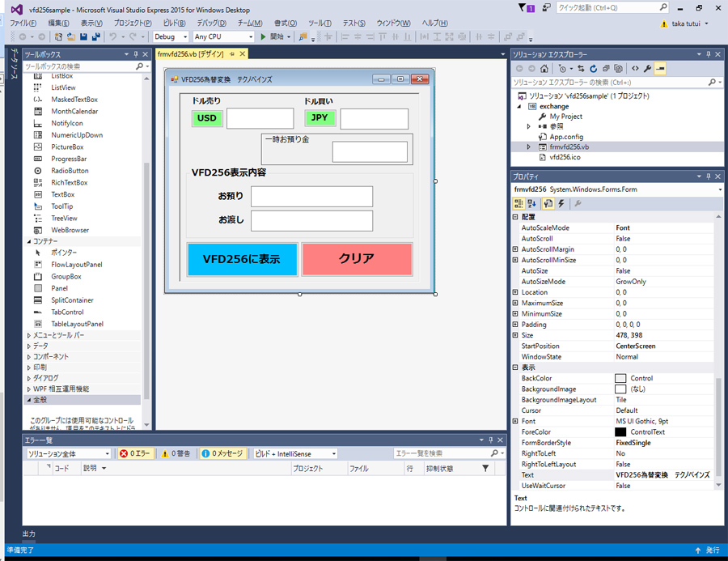Click wrench Properties icon in Solution Explorer toolbar
This screenshot has width=728, height=561.
coord(648,69)
